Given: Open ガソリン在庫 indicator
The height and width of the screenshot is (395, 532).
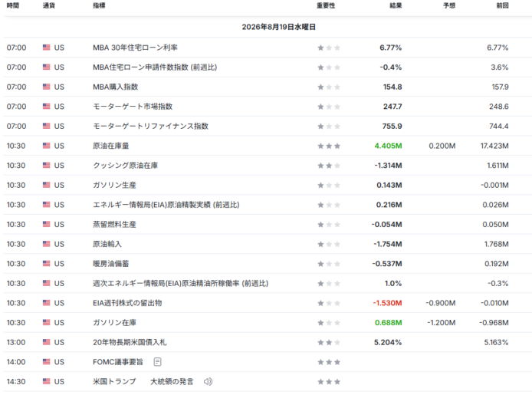Looking at the screenshot, I should pos(114,323).
